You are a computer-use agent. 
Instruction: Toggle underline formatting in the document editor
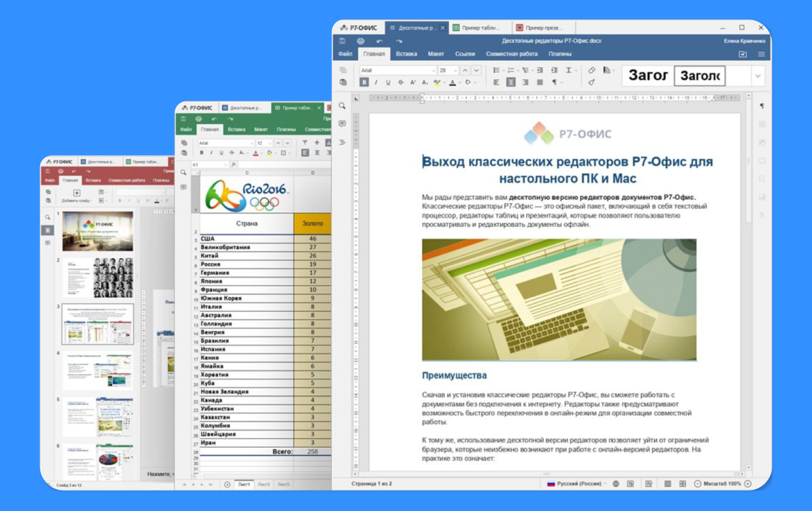tap(388, 82)
